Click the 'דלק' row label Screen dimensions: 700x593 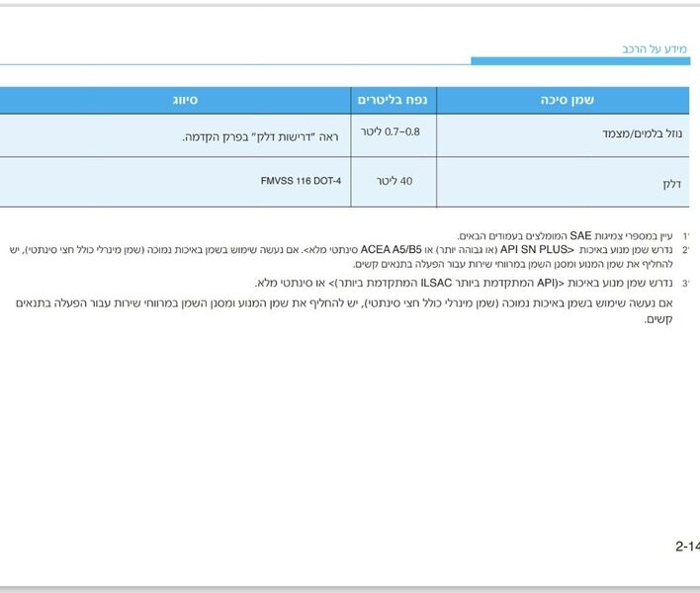(x=672, y=184)
